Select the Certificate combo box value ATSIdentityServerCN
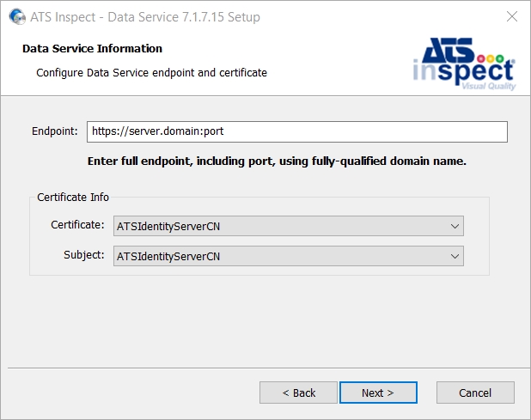This screenshot has width=531, height=420. pos(288,226)
